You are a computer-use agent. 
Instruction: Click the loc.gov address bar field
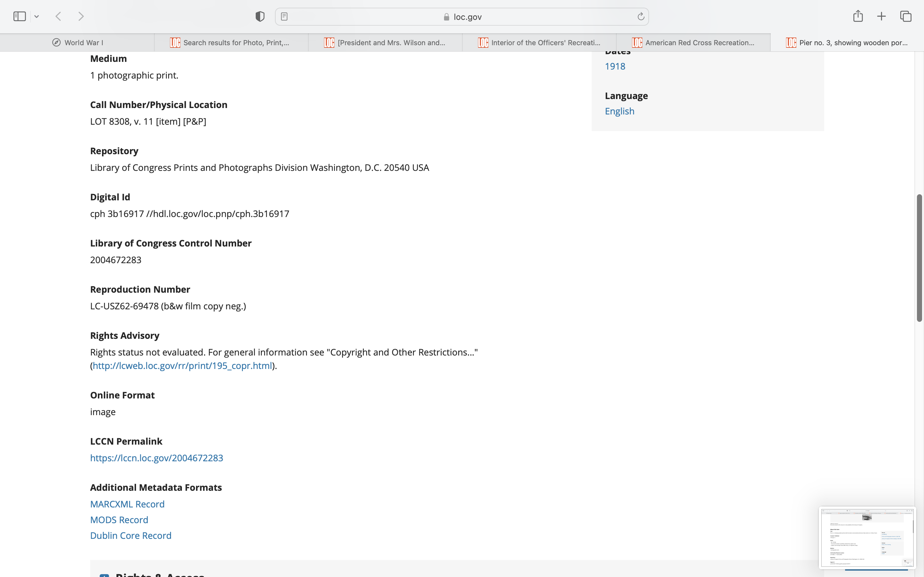(462, 17)
